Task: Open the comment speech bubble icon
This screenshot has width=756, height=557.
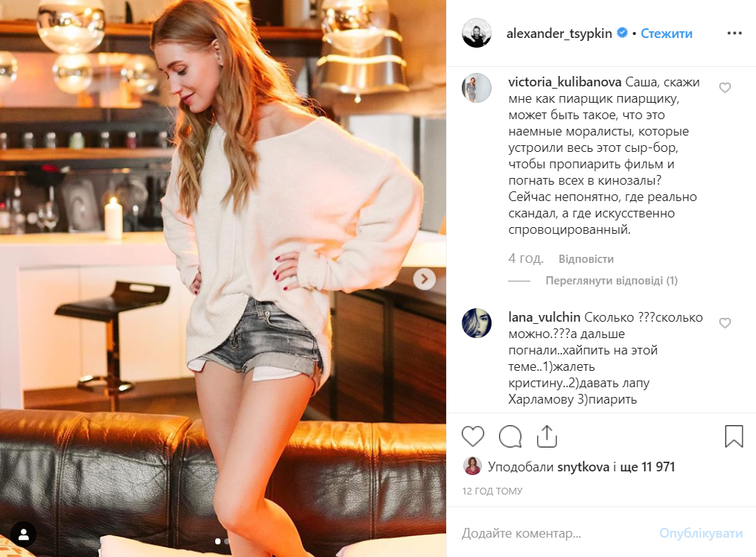Action: point(510,436)
